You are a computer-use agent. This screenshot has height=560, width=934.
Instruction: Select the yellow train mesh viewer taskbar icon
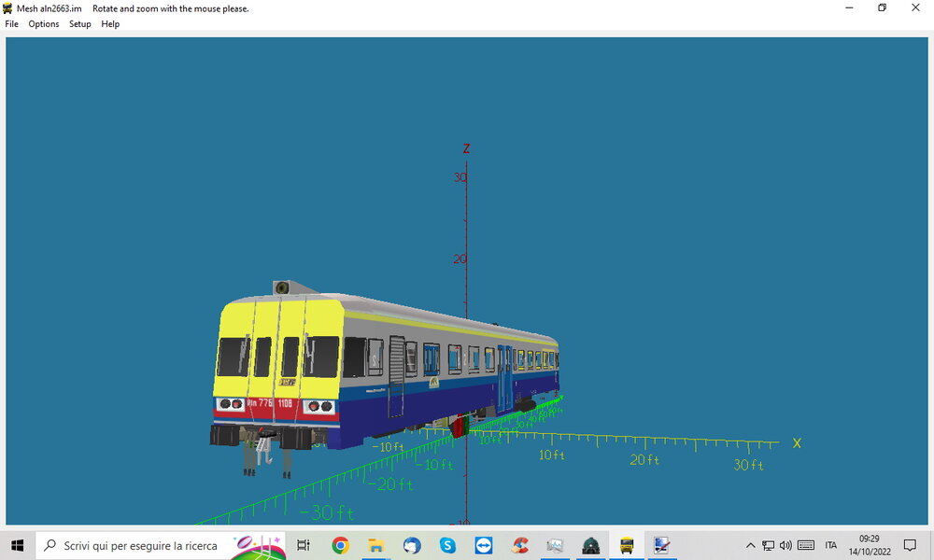click(627, 545)
